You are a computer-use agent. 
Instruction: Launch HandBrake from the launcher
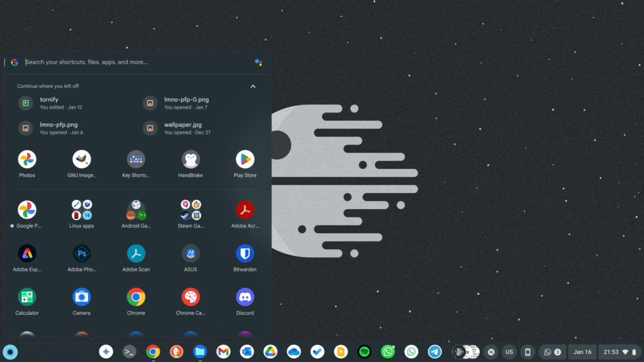point(191,159)
